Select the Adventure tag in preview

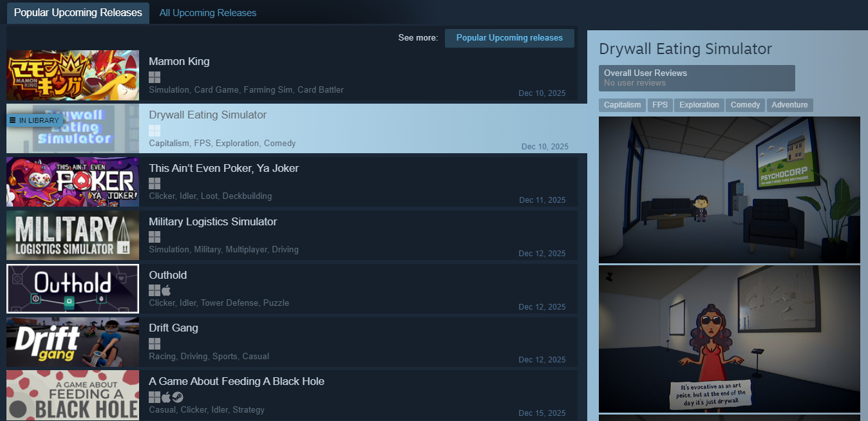pos(789,105)
